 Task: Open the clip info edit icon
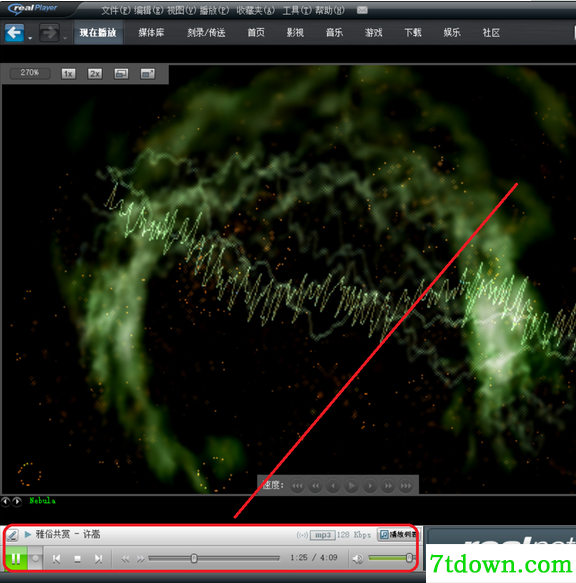coord(12,535)
